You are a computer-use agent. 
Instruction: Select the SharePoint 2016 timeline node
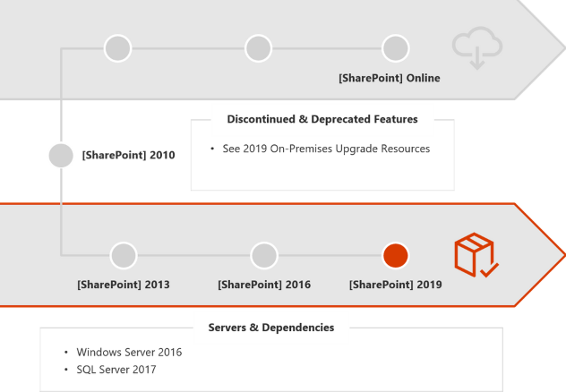(x=264, y=255)
